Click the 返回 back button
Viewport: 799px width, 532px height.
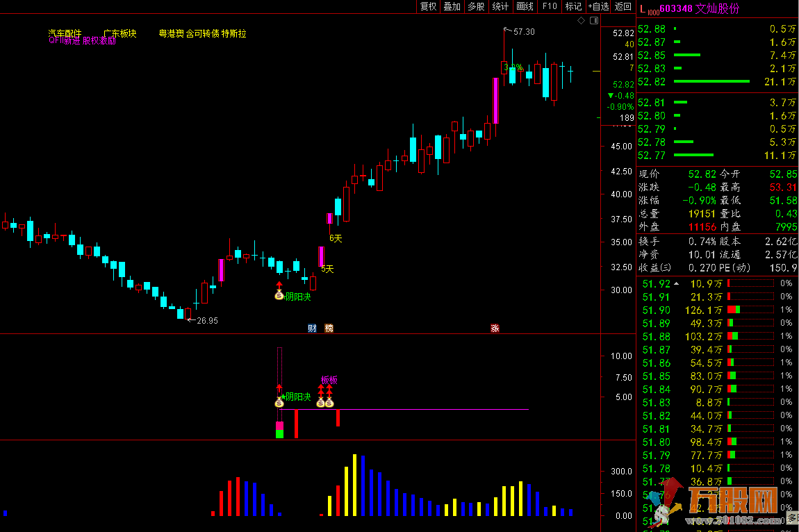pos(623,6)
